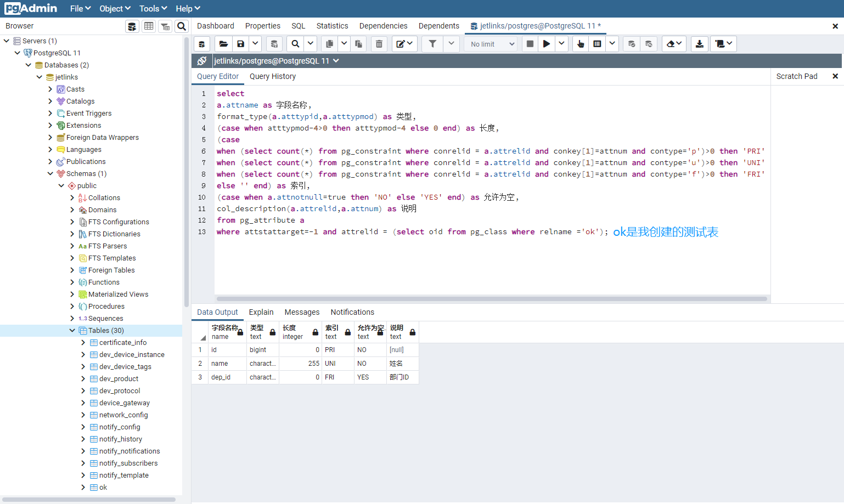Open the Notifications tab
Viewport: 844px width, 504px height.
pyautogui.click(x=352, y=312)
